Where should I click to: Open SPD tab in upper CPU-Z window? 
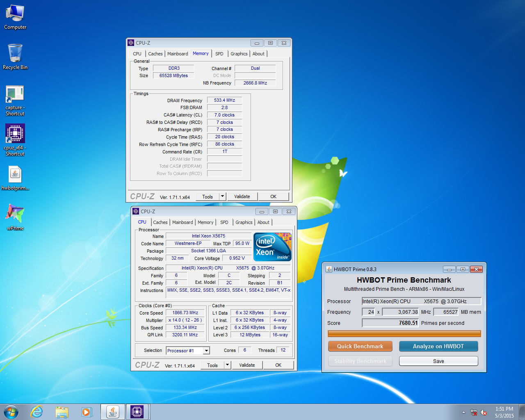[219, 54]
